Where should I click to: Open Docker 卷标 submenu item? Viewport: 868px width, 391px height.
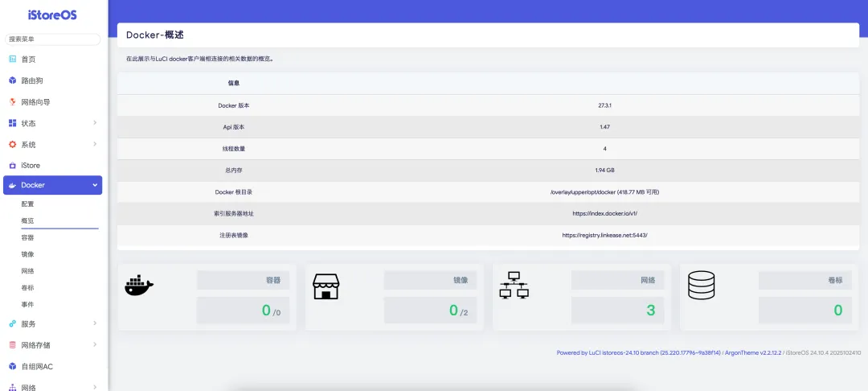coord(27,288)
